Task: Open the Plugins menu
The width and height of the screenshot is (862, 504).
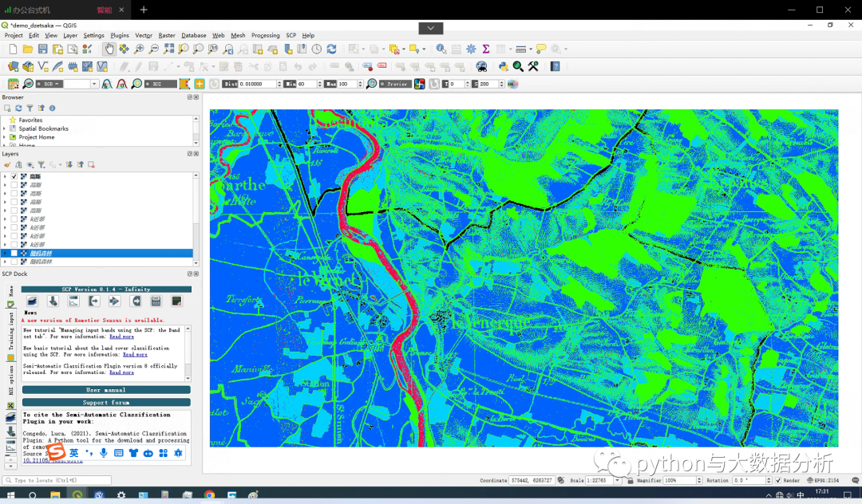Action: click(119, 35)
